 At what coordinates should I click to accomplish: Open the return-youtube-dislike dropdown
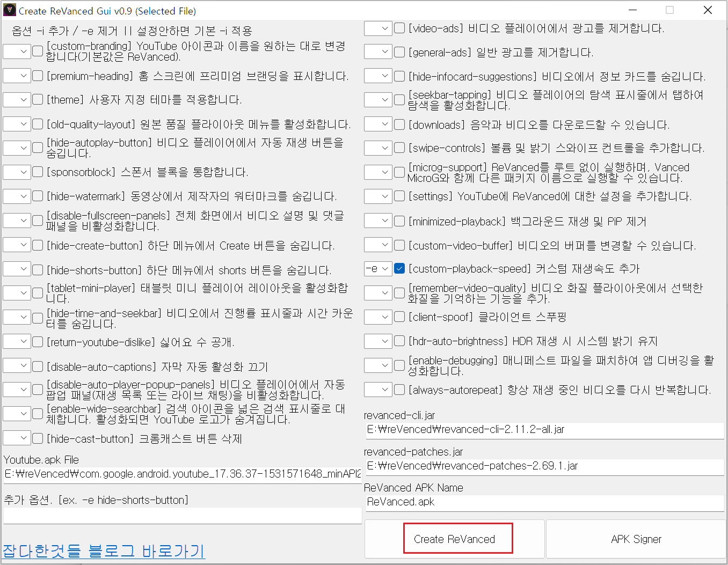tap(17, 341)
